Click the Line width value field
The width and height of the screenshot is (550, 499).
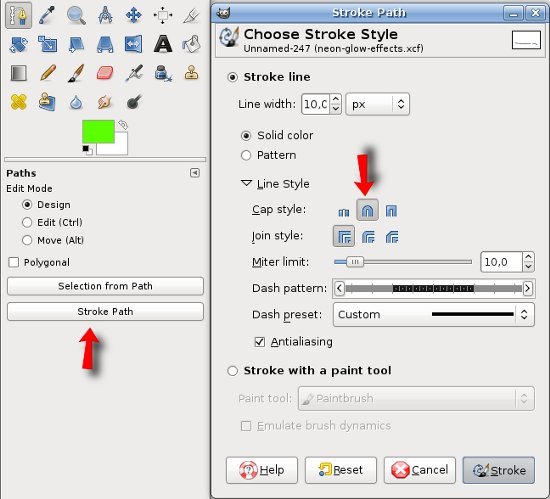pos(315,104)
